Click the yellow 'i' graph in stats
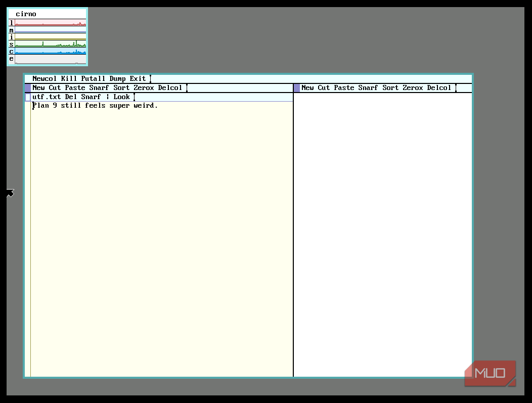This screenshot has width=532, height=403. coord(51,37)
